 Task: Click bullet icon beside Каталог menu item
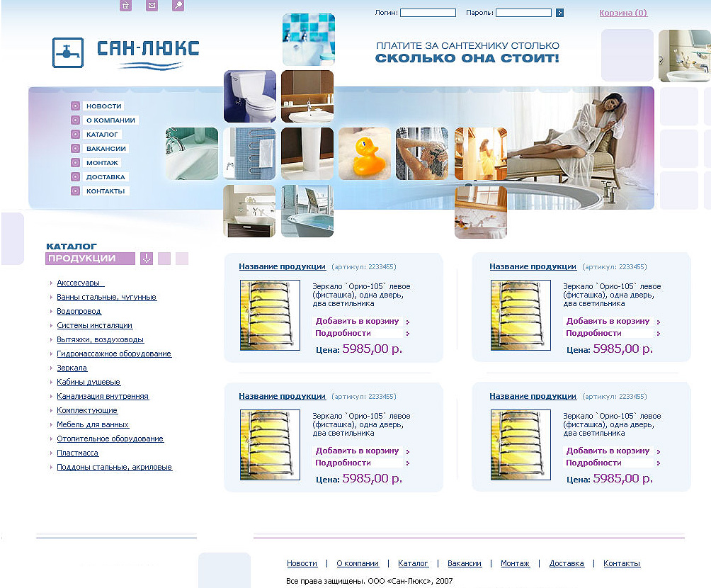(x=75, y=135)
